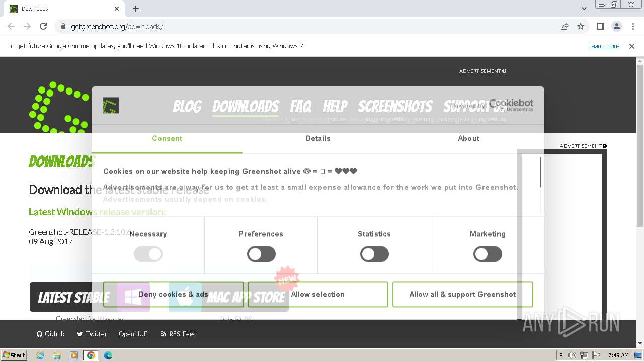The image size is (644, 362).
Task: Click Allow all & support Greenshot
Action: point(462,294)
